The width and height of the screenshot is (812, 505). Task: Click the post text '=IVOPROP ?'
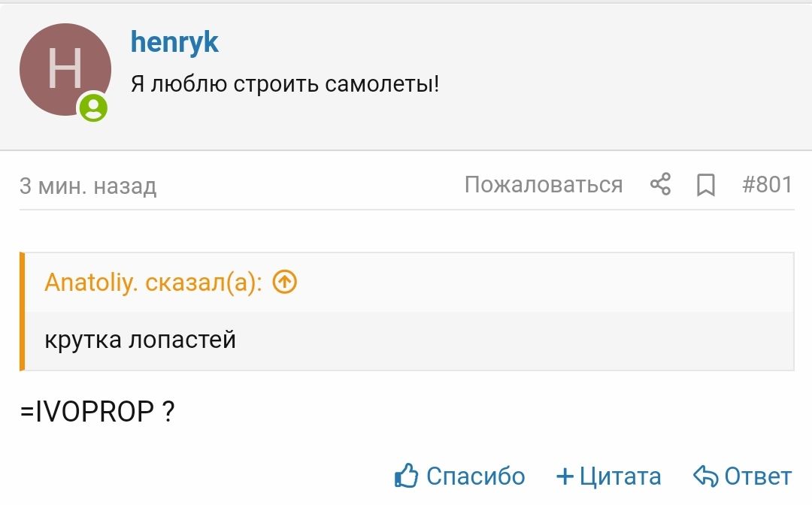(98, 410)
